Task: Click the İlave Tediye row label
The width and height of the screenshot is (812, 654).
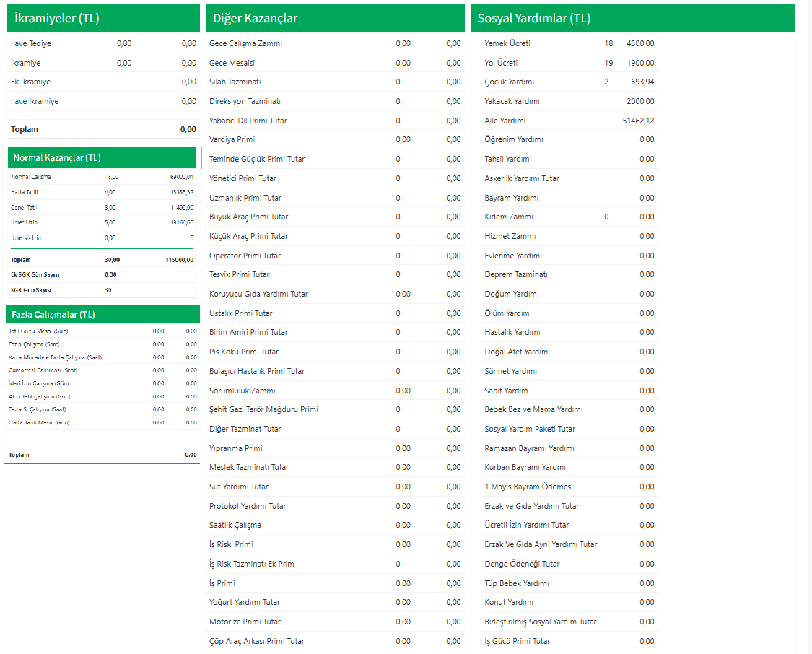Action: click(x=31, y=43)
